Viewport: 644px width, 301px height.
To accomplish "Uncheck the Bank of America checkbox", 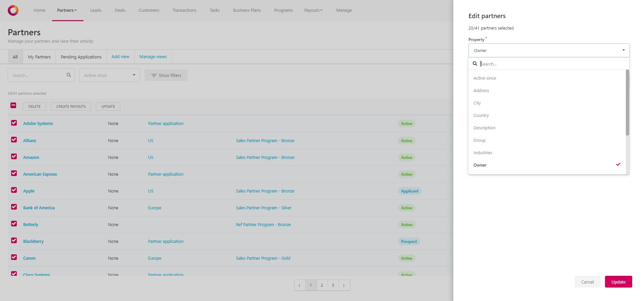I will pyautogui.click(x=14, y=207).
